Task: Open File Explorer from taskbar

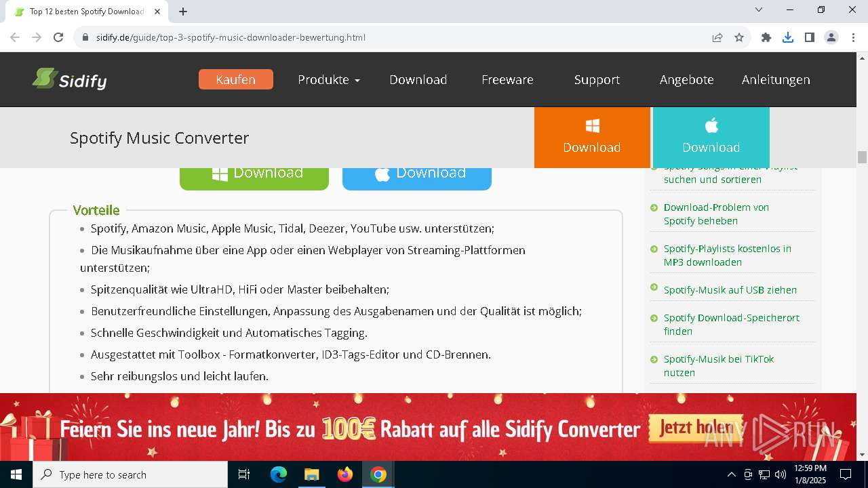Action: 311,474
